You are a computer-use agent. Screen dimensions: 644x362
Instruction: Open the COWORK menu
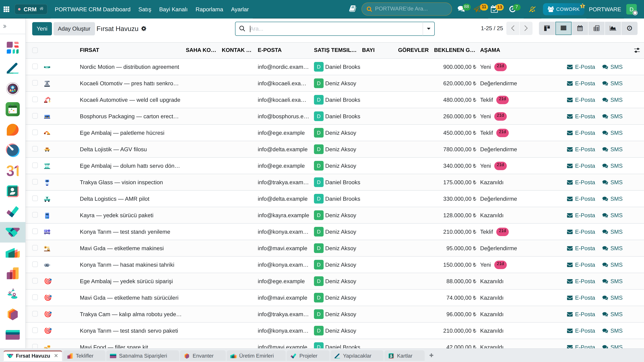(563, 9)
